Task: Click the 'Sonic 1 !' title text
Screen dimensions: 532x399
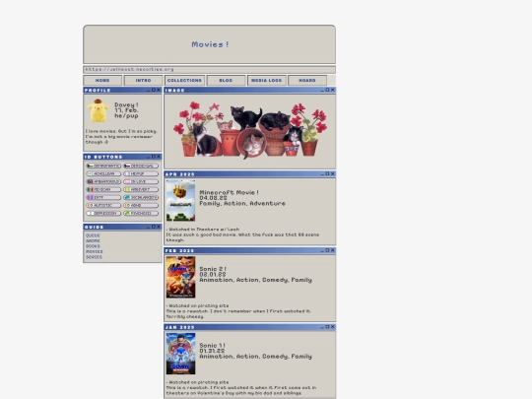Action: coord(213,346)
